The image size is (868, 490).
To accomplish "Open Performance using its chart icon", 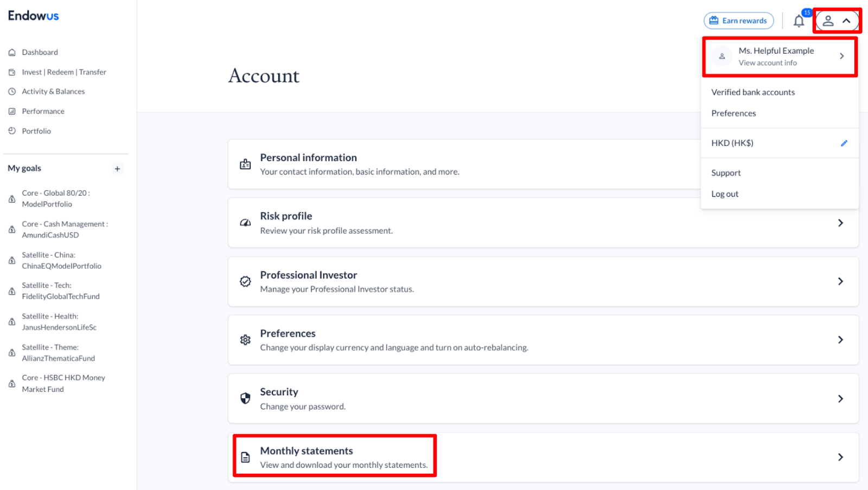I will coord(12,111).
